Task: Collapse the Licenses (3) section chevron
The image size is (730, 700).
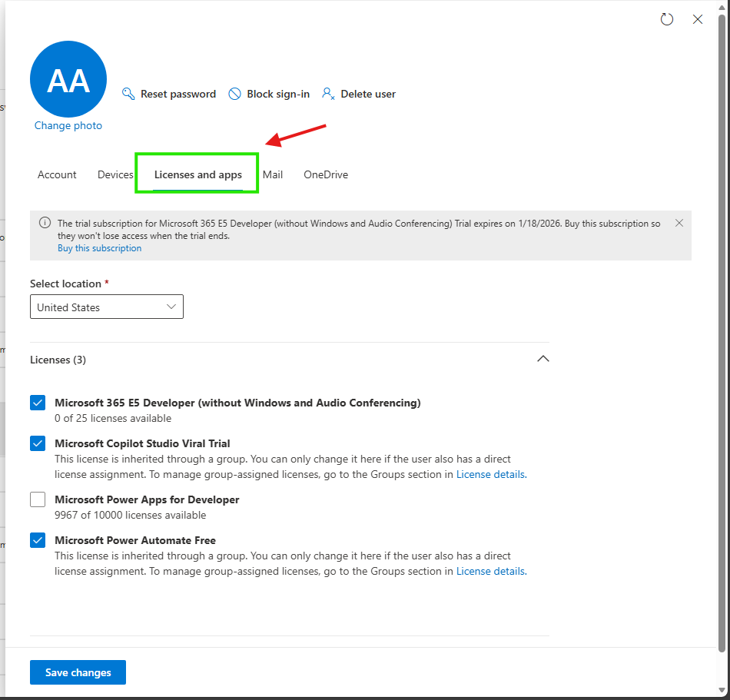Action: pyautogui.click(x=543, y=359)
